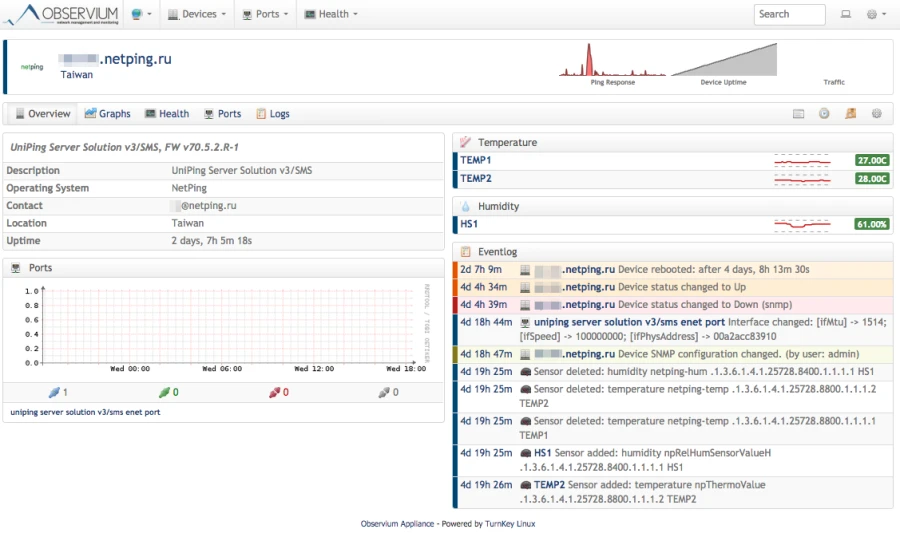Click the red down ports icon
Image resolution: width=900 pixels, height=533 pixels.
pyautogui.click(x=274, y=392)
